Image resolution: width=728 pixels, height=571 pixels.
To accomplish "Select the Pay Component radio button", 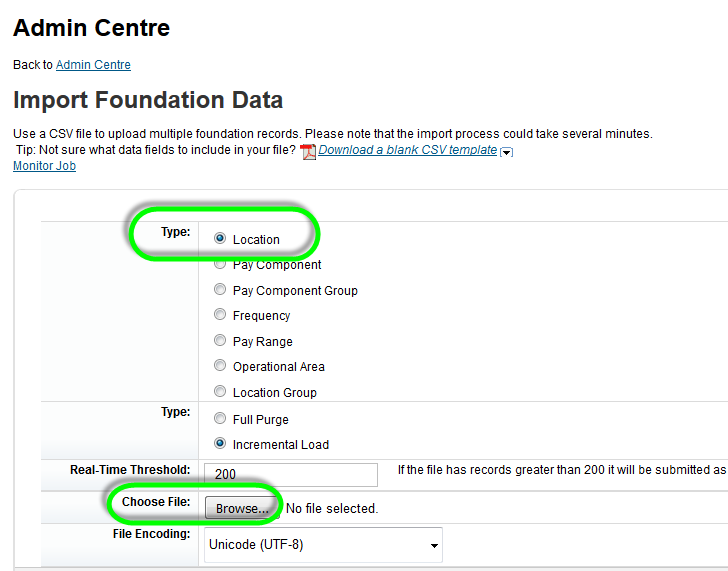I will coord(220,264).
